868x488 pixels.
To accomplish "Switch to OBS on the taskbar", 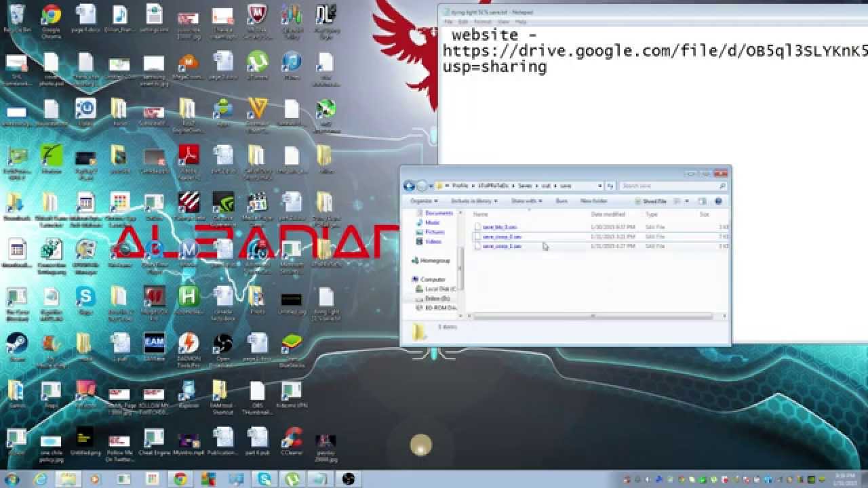I will 349,479.
